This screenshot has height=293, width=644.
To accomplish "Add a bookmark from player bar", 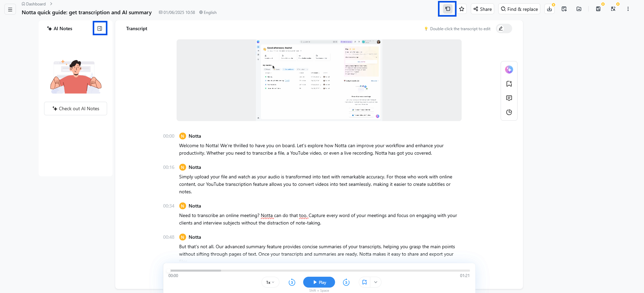I will click(364, 282).
